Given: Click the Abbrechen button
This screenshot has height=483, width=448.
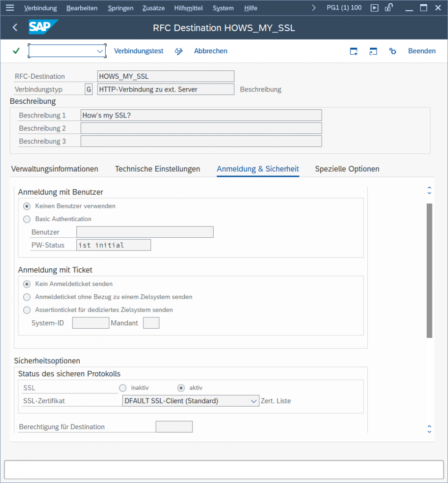Looking at the screenshot, I should (x=210, y=51).
